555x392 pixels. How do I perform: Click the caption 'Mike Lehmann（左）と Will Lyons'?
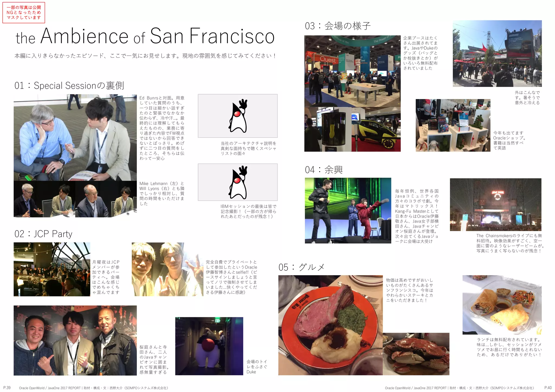pyautogui.click(x=162, y=193)
